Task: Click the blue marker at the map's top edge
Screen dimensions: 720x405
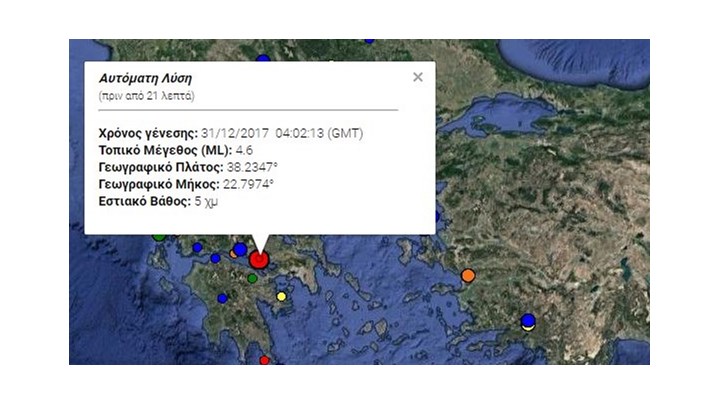Action: (369, 41)
